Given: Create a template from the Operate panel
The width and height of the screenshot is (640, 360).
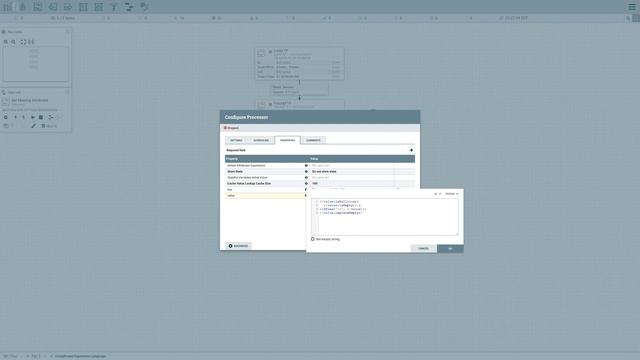Looking at the screenshot, I should 51,117.
